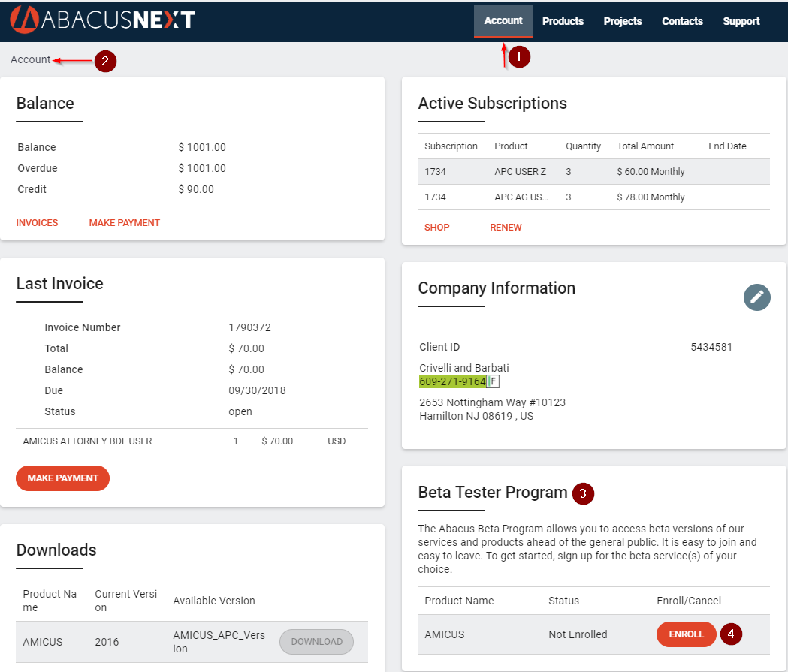Click the Credit label in Balance card
Viewport: 788px width, 672px height.
point(32,189)
